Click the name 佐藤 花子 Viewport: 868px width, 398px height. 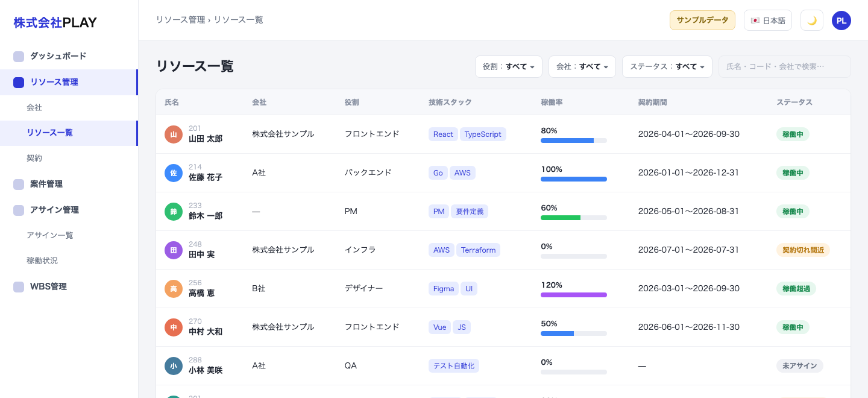click(206, 178)
